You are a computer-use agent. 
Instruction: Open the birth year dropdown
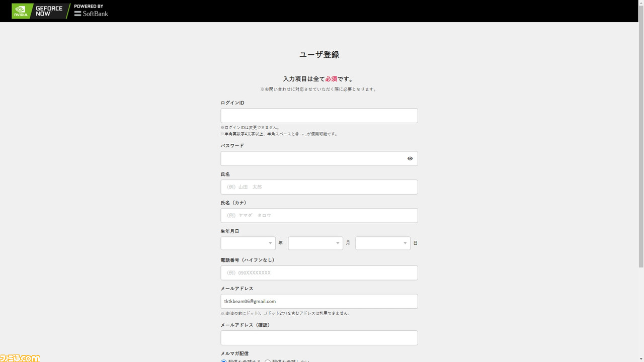coord(248,243)
